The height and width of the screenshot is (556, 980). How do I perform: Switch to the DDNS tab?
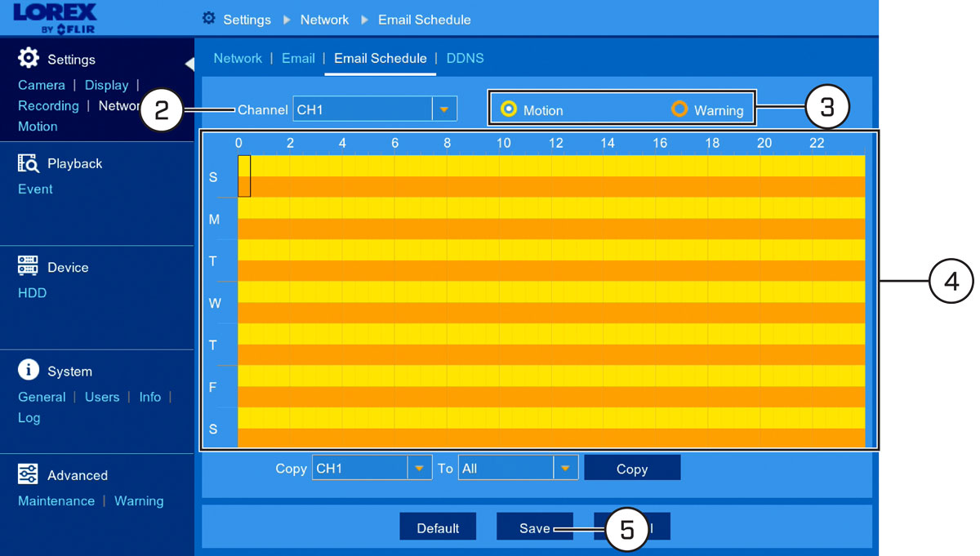(465, 58)
